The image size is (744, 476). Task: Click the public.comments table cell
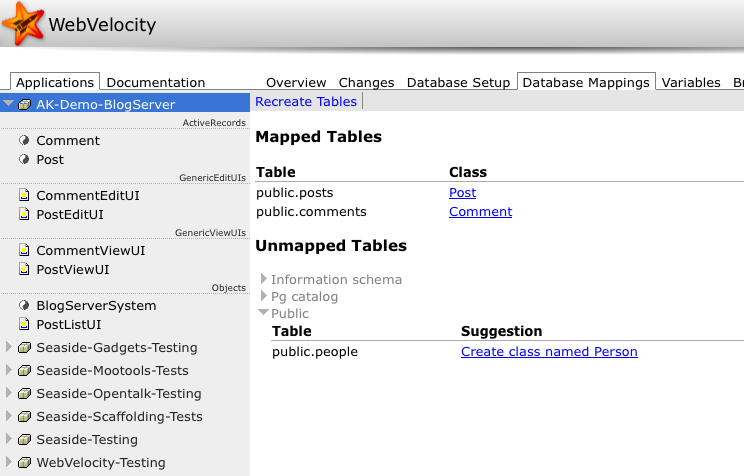pyautogui.click(x=311, y=212)
